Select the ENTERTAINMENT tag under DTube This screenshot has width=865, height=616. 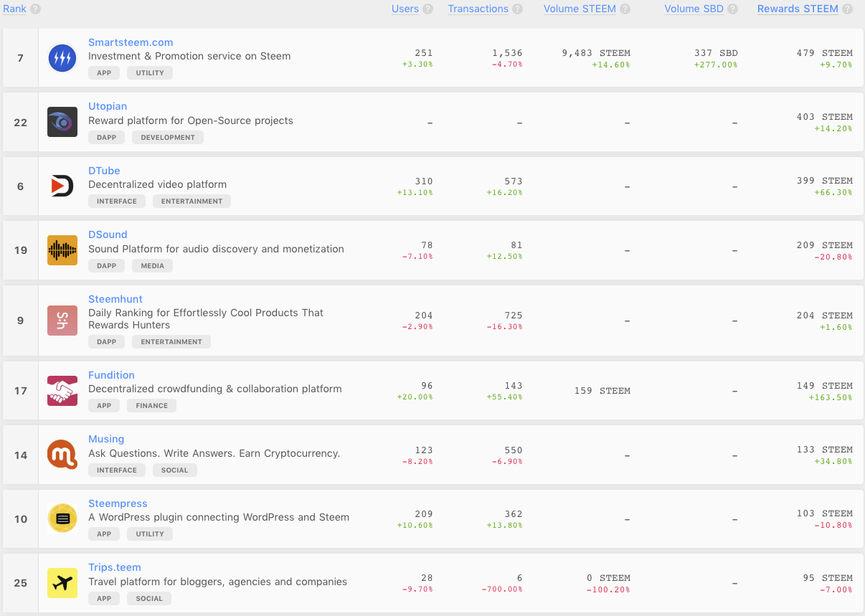(192, 202)
